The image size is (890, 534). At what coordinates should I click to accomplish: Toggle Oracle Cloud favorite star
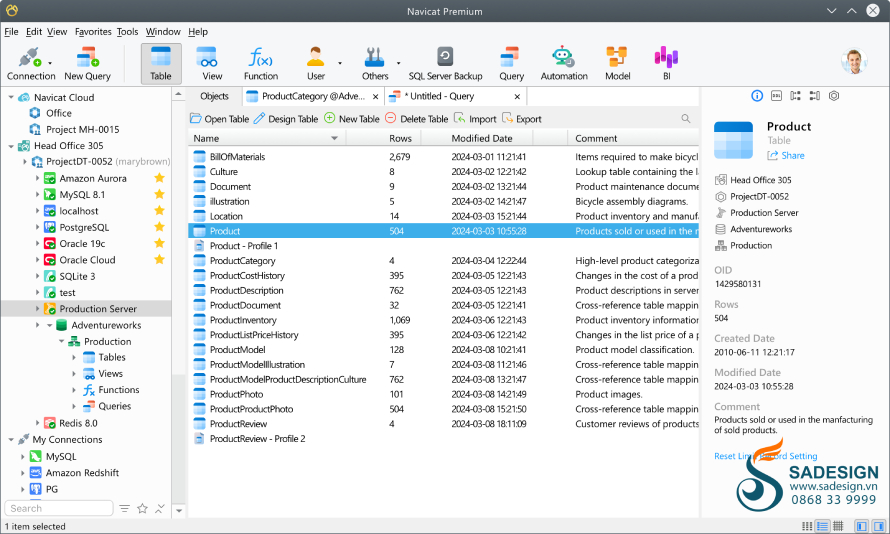[x=159, y=259]
